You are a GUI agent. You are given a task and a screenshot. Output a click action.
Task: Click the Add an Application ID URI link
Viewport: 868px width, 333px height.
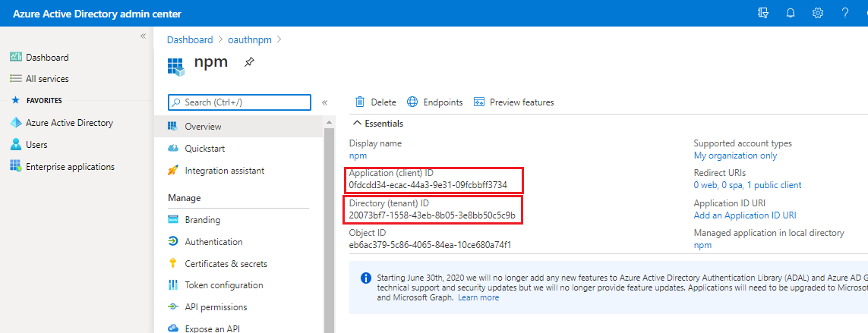(x=744, y=215)
